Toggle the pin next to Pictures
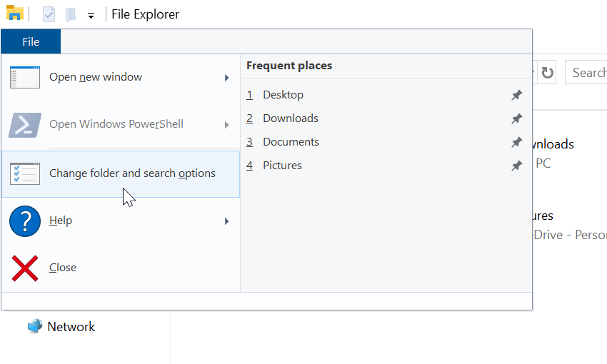This screenshot has height=364, width=607. point(517,166)
